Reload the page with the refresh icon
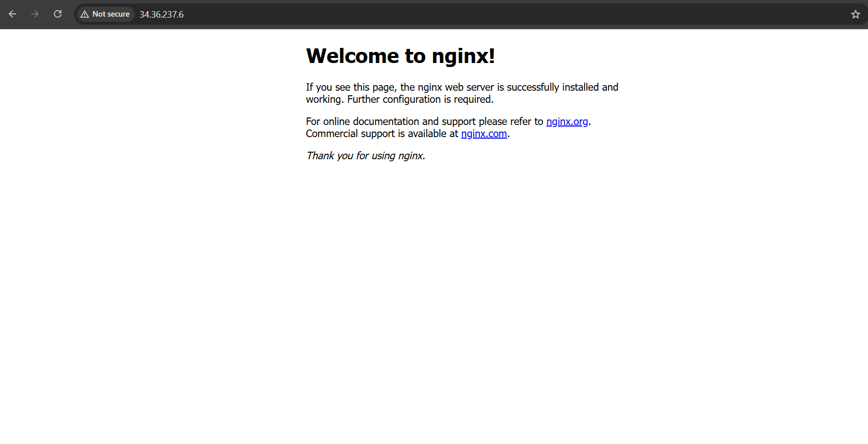This screenshot has width=868, height=444. tap(58, 14)
